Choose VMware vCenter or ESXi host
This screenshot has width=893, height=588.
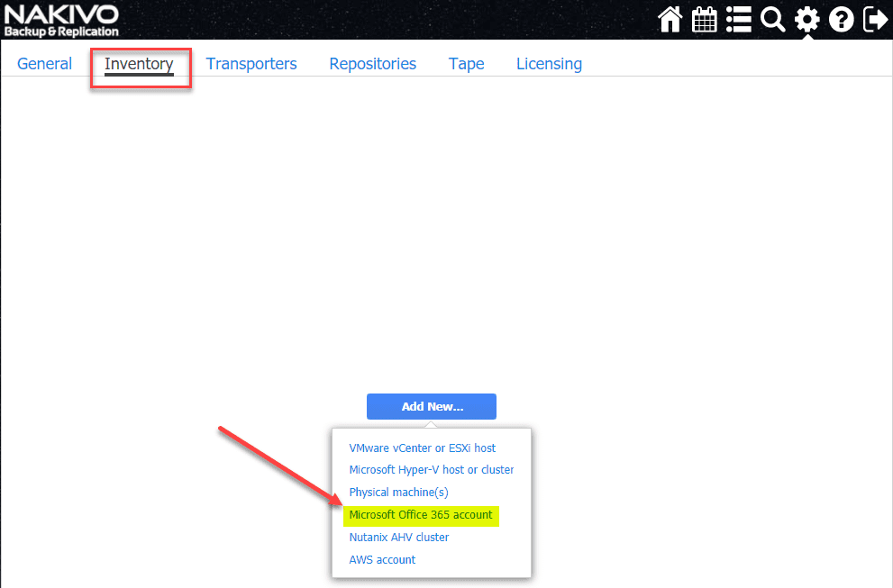pyautogui.click(x=422, y=448)
